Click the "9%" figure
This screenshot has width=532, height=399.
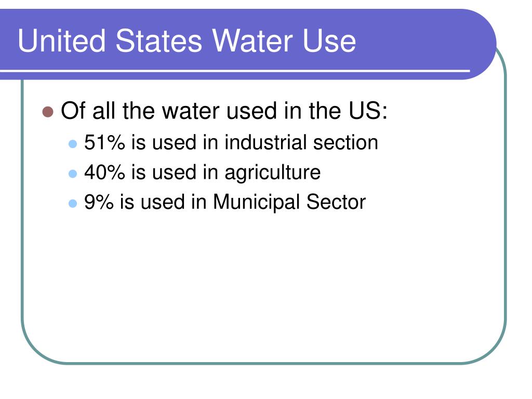[99, 202]
